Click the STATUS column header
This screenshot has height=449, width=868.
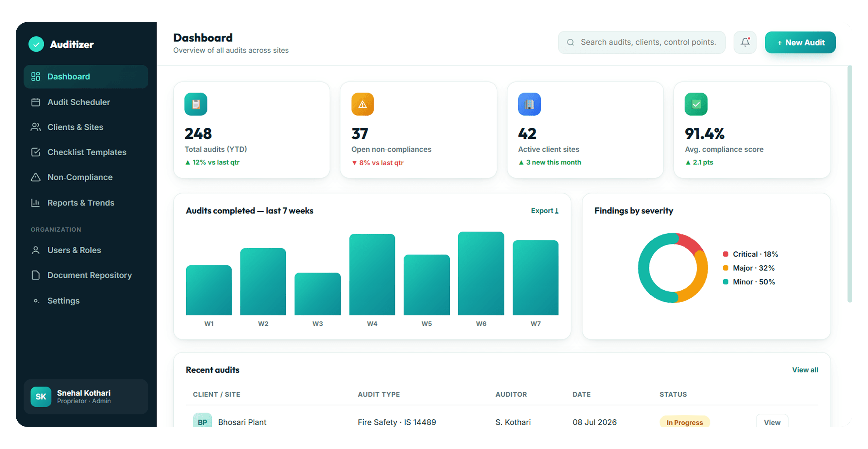[x=673, y=394]
